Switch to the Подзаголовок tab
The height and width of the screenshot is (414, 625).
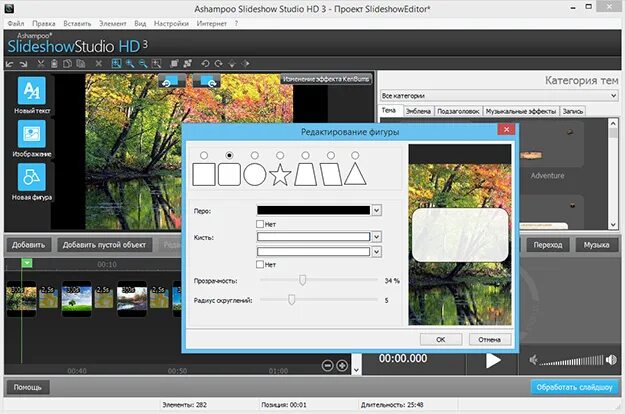[x=458, y=111]
